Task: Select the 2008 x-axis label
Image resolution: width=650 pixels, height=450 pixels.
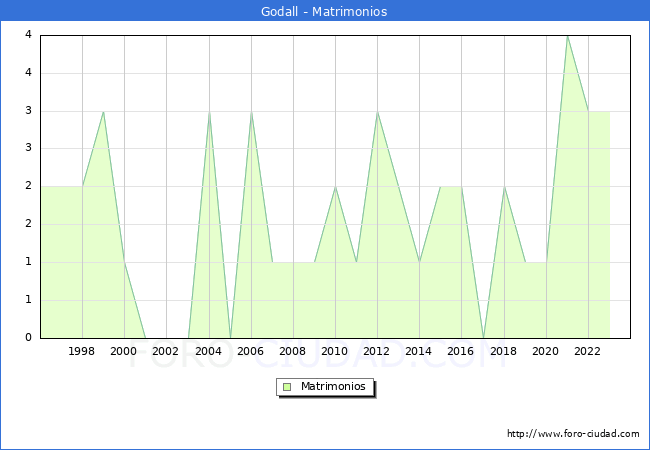Action: tap(293, 351)
